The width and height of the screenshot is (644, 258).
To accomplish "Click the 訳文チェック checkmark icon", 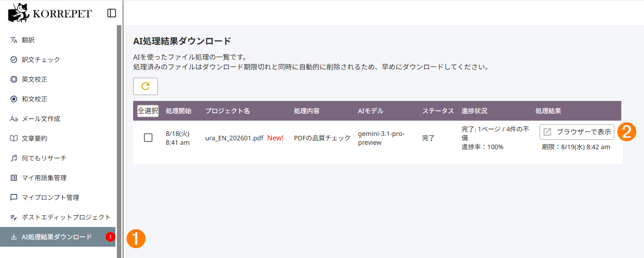I will tap(14, 60).
